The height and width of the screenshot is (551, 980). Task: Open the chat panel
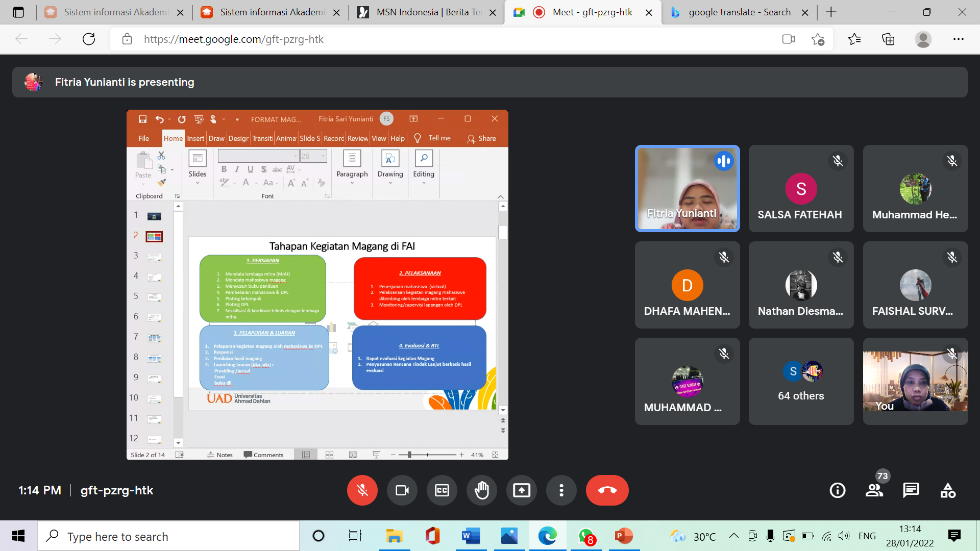[x=911, y=490]
